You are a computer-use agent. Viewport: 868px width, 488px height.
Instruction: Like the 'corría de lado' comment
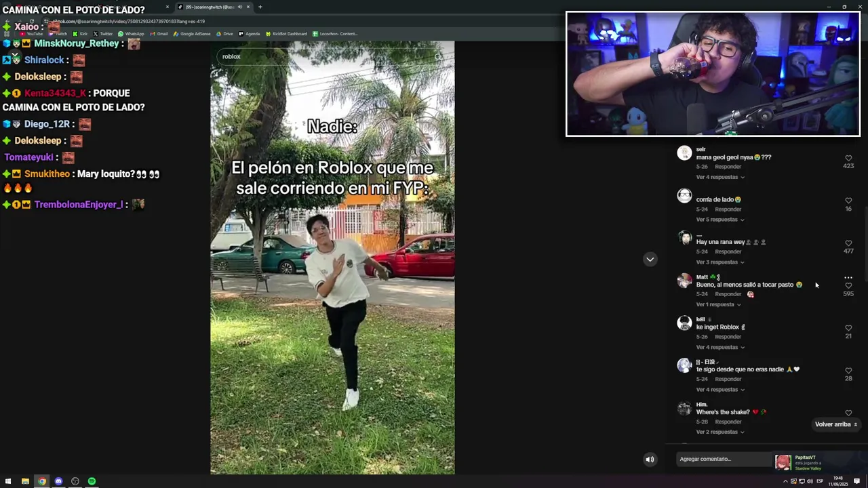pos(848,201)
